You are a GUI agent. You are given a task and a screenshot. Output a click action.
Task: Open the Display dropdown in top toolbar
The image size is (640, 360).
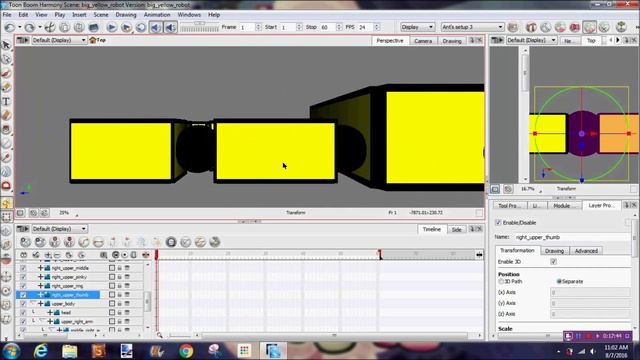click(418, 27)
